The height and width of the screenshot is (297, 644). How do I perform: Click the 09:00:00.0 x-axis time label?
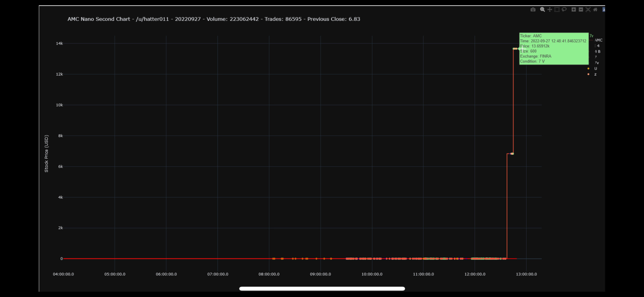point(320,274)
